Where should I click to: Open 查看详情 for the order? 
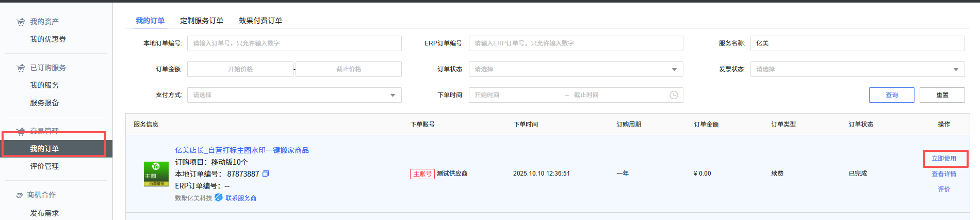click(943, 174)
